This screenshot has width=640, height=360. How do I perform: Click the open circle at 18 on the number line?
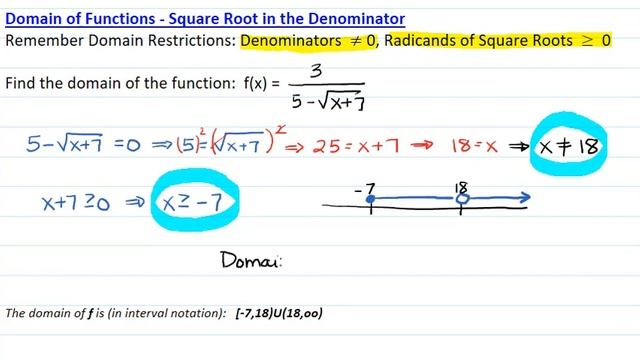pyautogui.click(x=462, y=199)
